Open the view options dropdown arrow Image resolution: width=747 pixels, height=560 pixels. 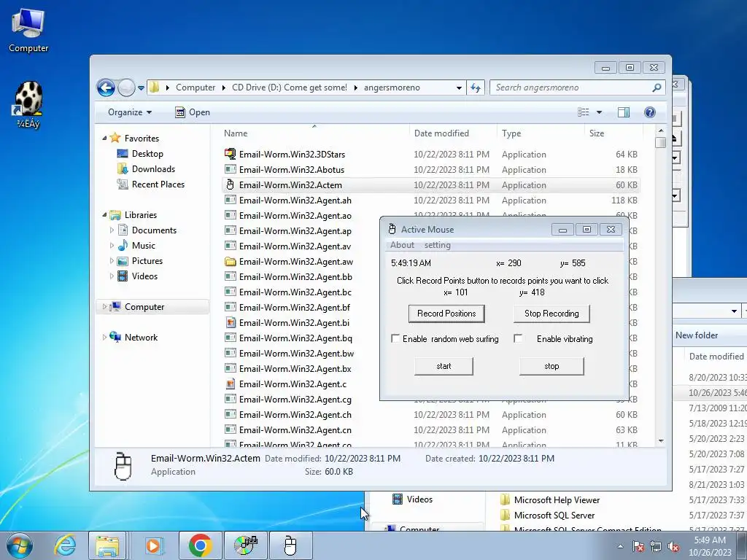point(600,112)
